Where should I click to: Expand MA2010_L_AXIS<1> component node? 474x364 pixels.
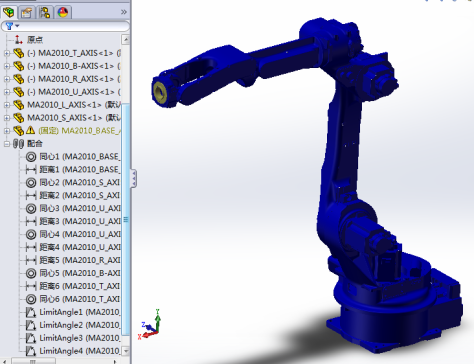(x=7, y=105)
